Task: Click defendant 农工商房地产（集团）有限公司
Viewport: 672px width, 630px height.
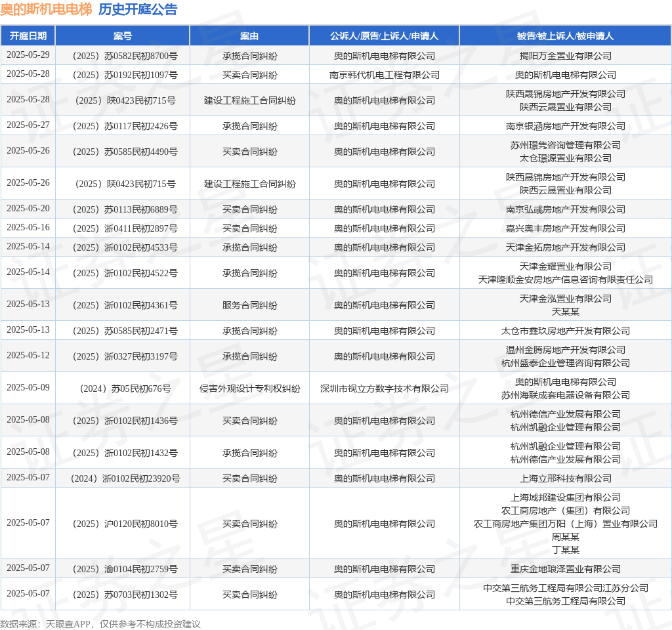Action: coord(565,511)
